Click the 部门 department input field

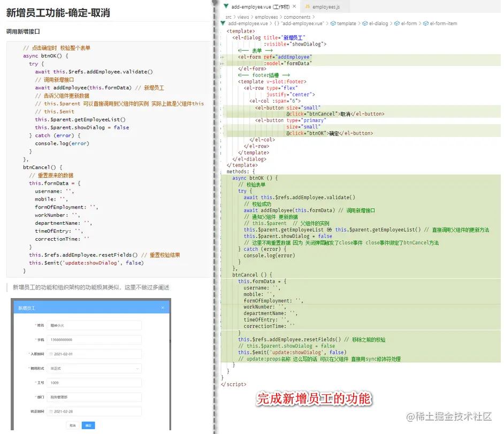click(94, 397)
